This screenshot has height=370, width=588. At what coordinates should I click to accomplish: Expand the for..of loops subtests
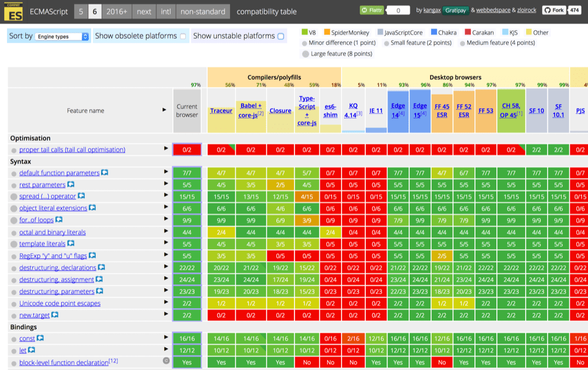(166, 218)
